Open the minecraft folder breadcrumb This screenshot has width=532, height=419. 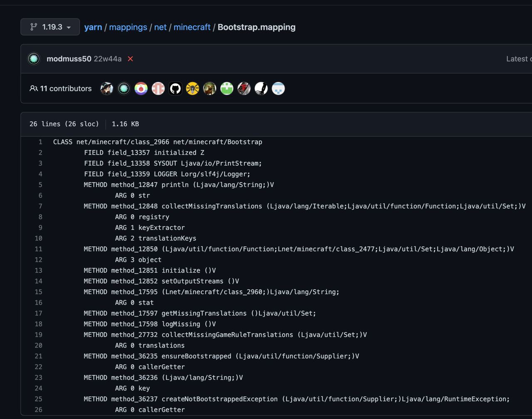pyautogui.click(x=192, y=27)
